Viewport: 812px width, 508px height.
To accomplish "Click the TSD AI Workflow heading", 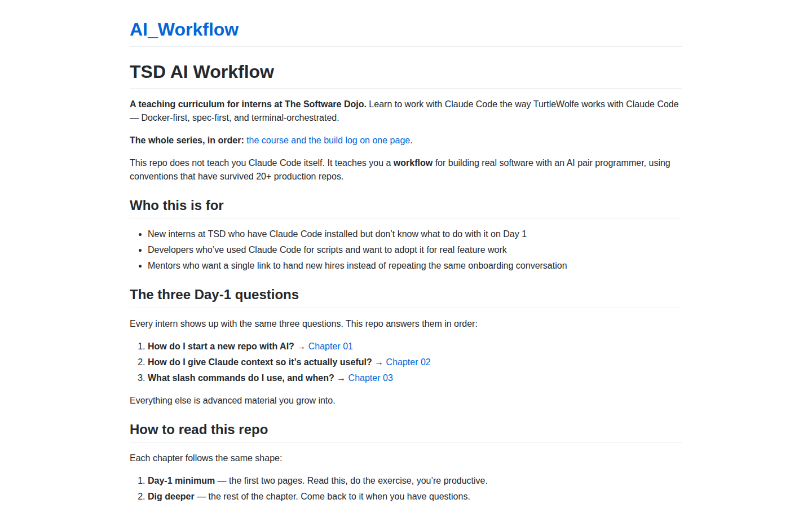I will tap(202, 72).
